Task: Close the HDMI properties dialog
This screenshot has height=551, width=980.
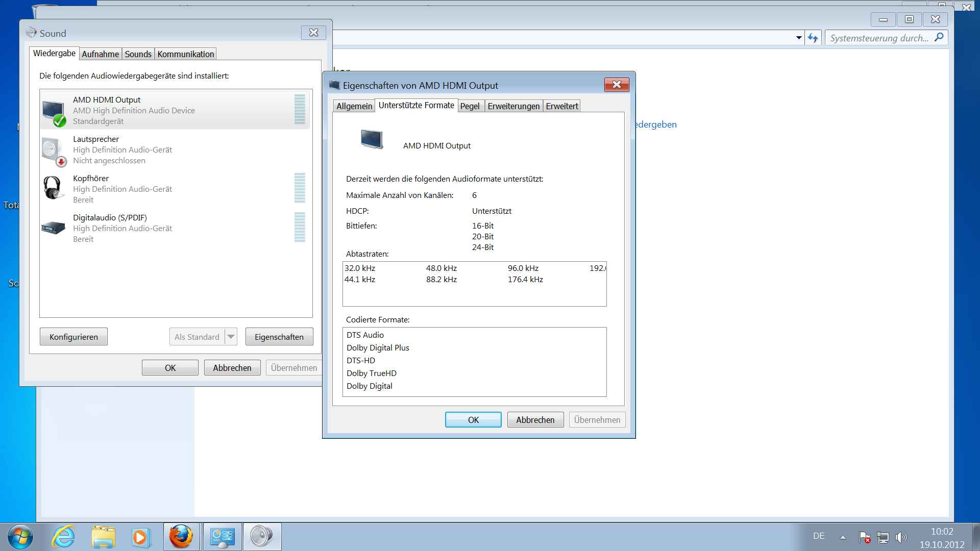Action: tap(617, 85)
